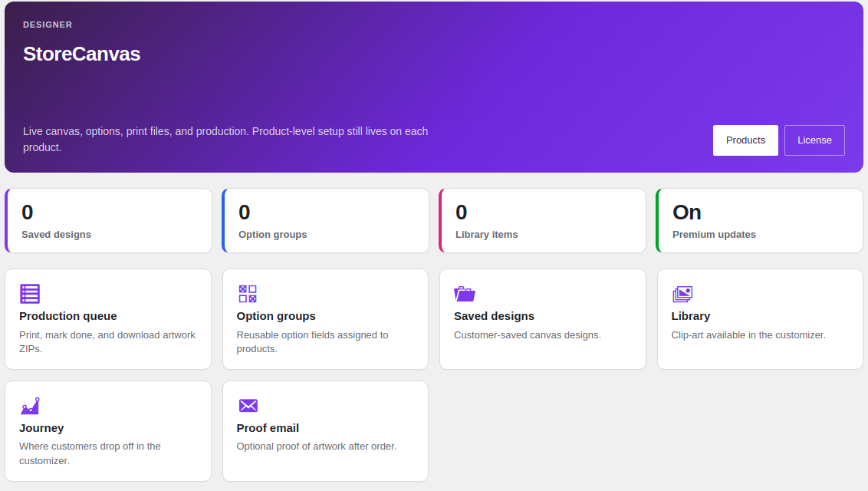Click the StoreCanvas heading
The height and width of the screenshot is (491, 868).
click(x=82, y=54)
